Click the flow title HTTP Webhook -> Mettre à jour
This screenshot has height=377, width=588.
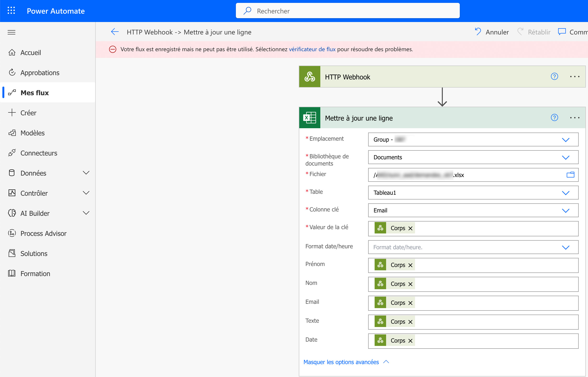coord(189,32)
